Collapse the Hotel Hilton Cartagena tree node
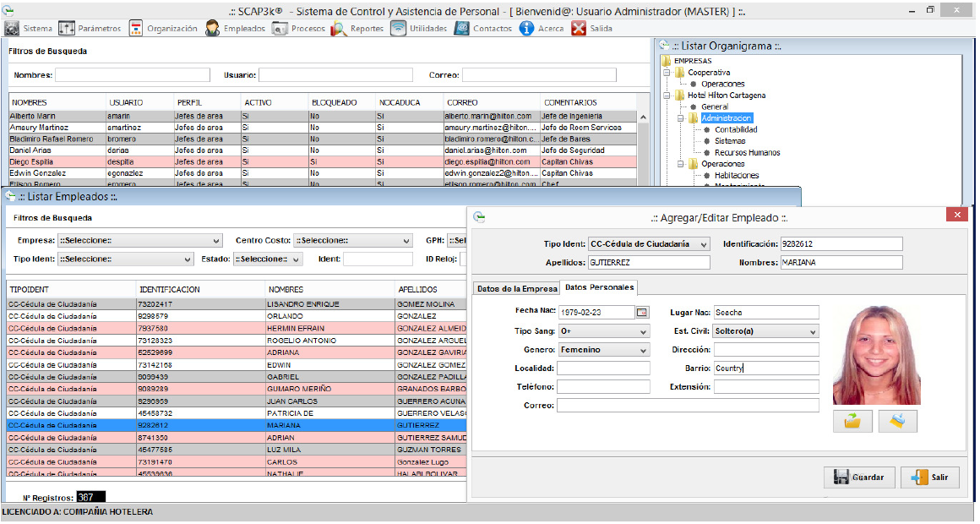 tap(667, 96)
